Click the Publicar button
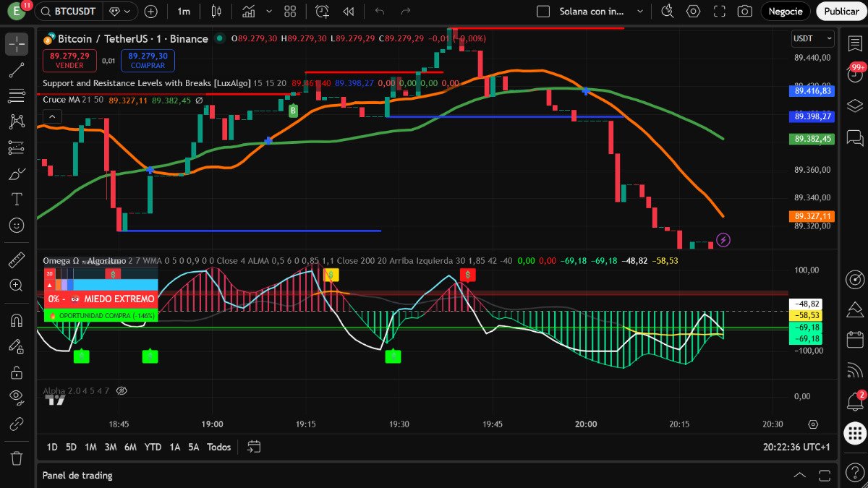This screenshot has width=868, height=488. point(841,12)
